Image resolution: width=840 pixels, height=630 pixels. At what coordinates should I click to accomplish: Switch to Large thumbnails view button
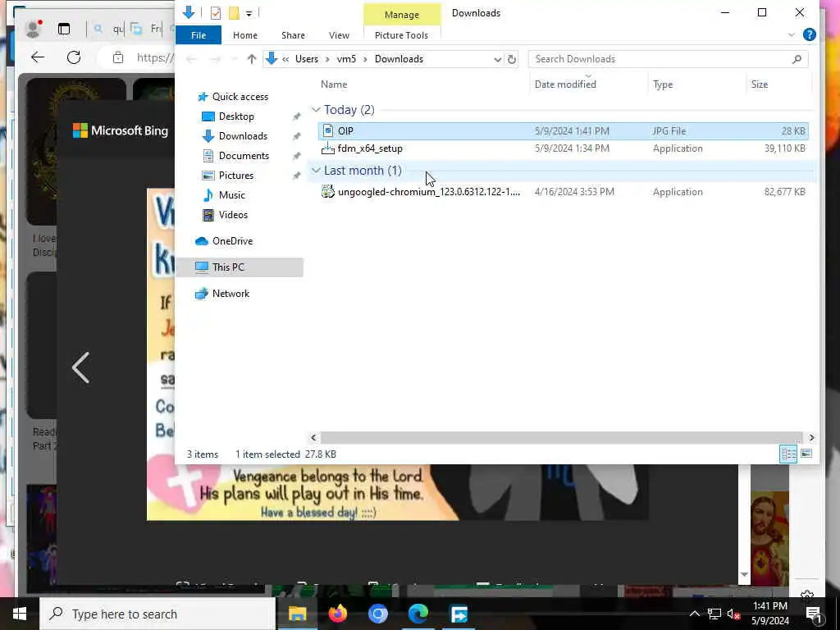pyautogui.click(x=806, y=454)
